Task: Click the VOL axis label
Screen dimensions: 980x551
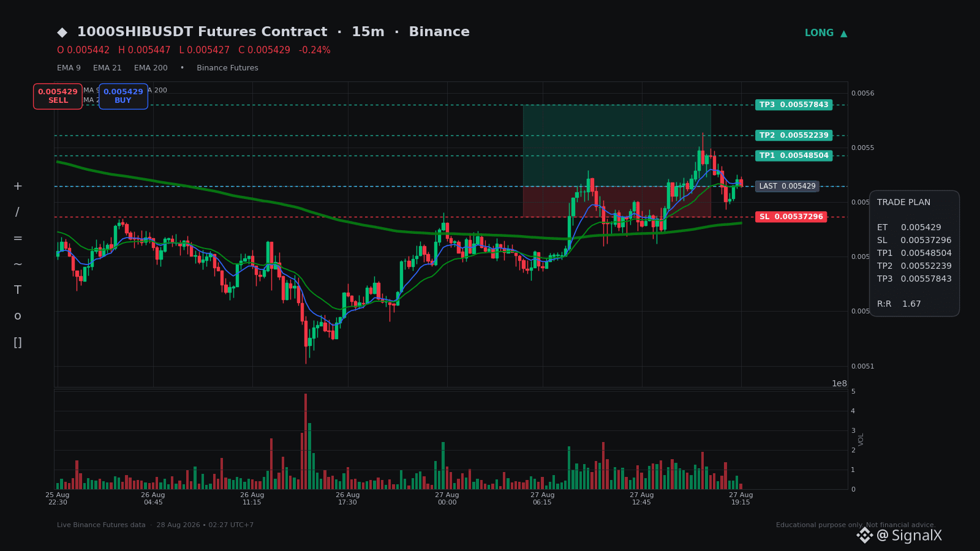Action: pos(861,440)
